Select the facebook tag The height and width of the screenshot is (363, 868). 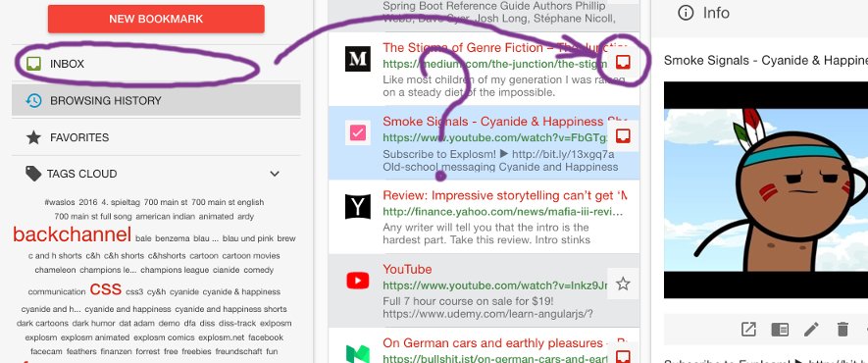[266, 337]
